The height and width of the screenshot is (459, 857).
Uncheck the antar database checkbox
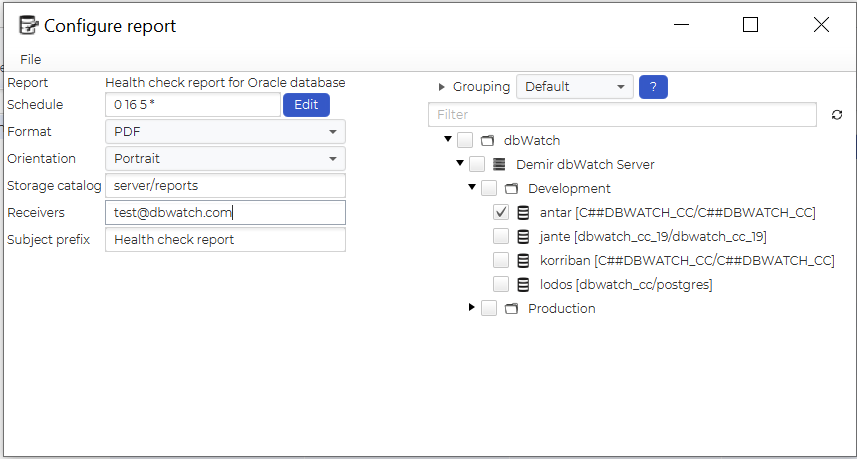tap(501, 213)
